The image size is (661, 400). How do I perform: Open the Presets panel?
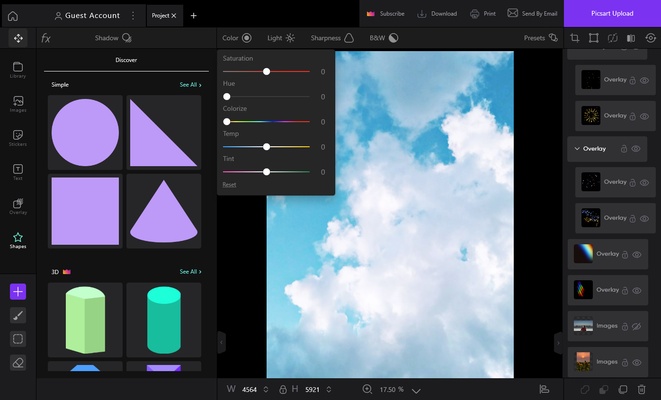tap(541, 38)
